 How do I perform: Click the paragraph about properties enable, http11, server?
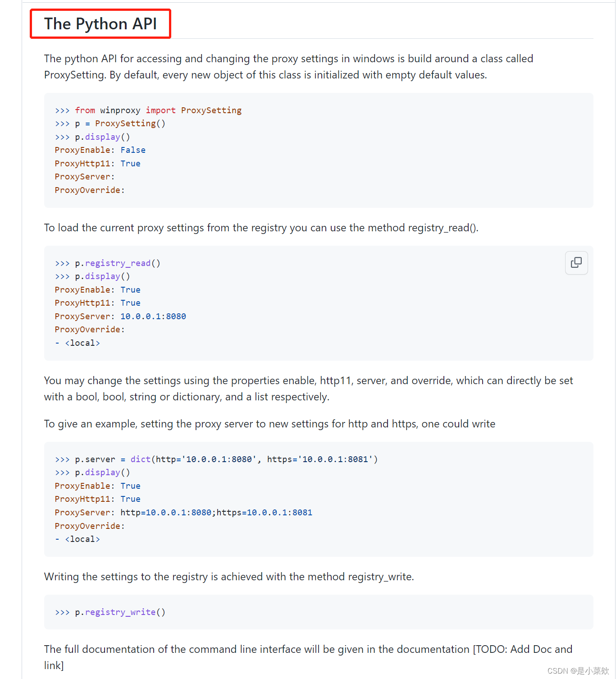[x=309, y=389]
